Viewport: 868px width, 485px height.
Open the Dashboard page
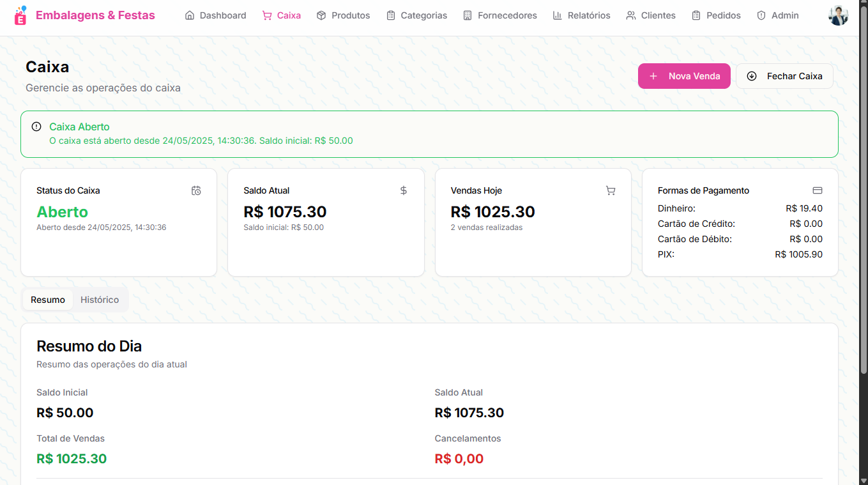215,15
